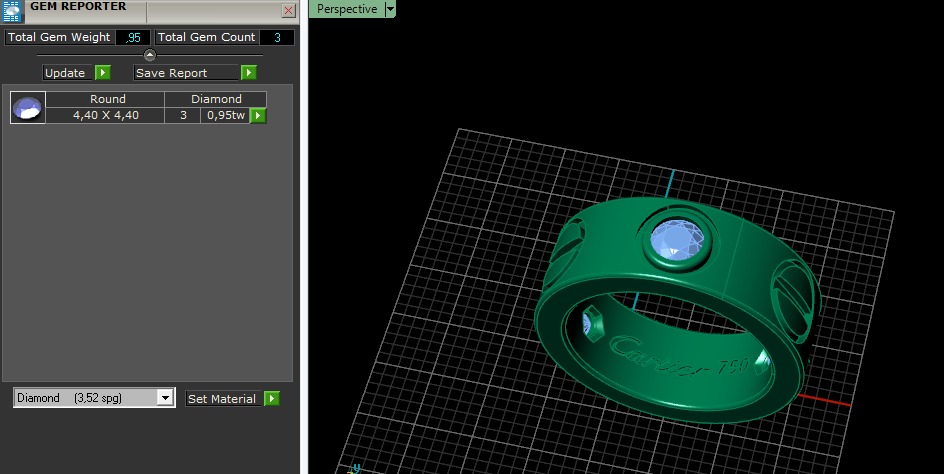Close the Gem Reporter panel
The image size is (944, 474).
pyautogui.click(x=288, y=10)
